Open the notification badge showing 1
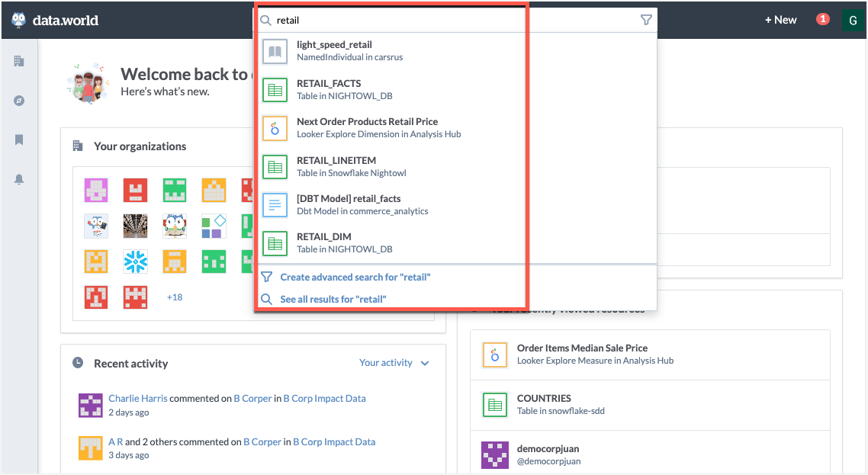 click(823, 19)
